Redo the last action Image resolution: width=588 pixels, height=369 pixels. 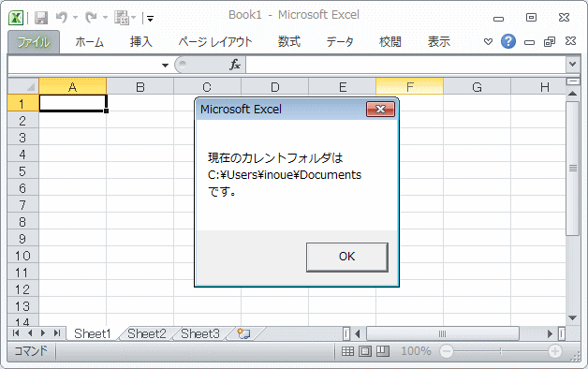pos(91,17)
